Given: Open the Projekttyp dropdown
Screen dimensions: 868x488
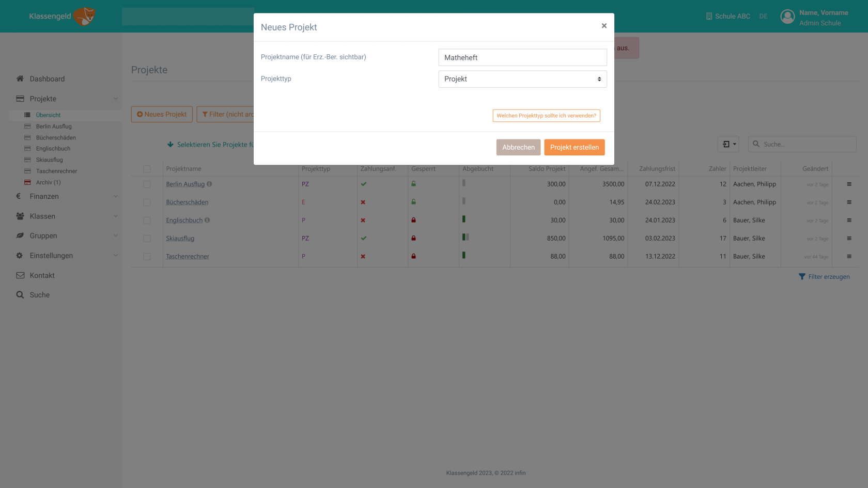Looking at the screenshot, I should pyautogui.click(x=522, y=79).
